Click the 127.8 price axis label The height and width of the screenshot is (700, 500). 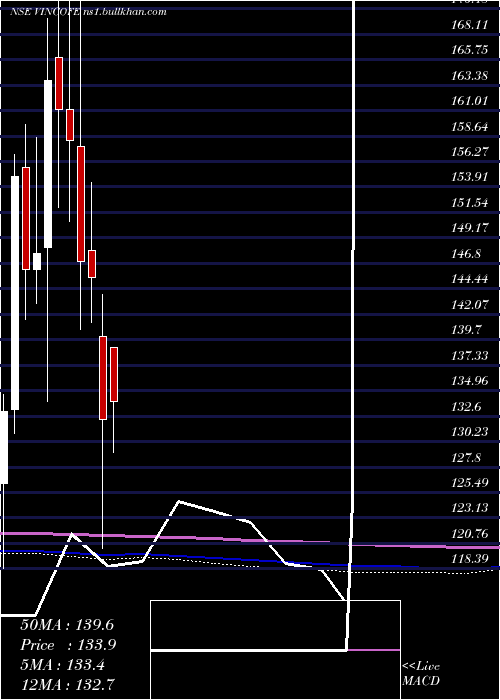tap(466, 458)
